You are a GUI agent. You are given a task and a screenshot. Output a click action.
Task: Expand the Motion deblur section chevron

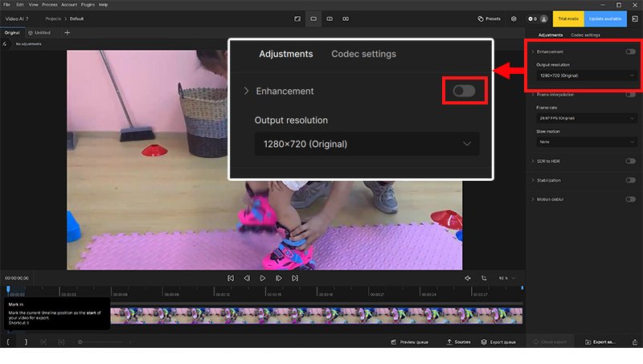click(533, 199)
